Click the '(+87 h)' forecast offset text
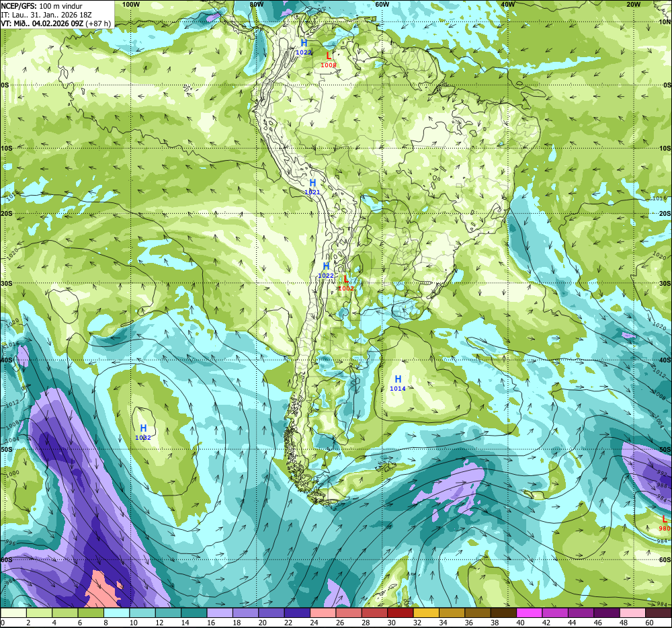The width and height of the screenshot is (672, 628). 97,23
